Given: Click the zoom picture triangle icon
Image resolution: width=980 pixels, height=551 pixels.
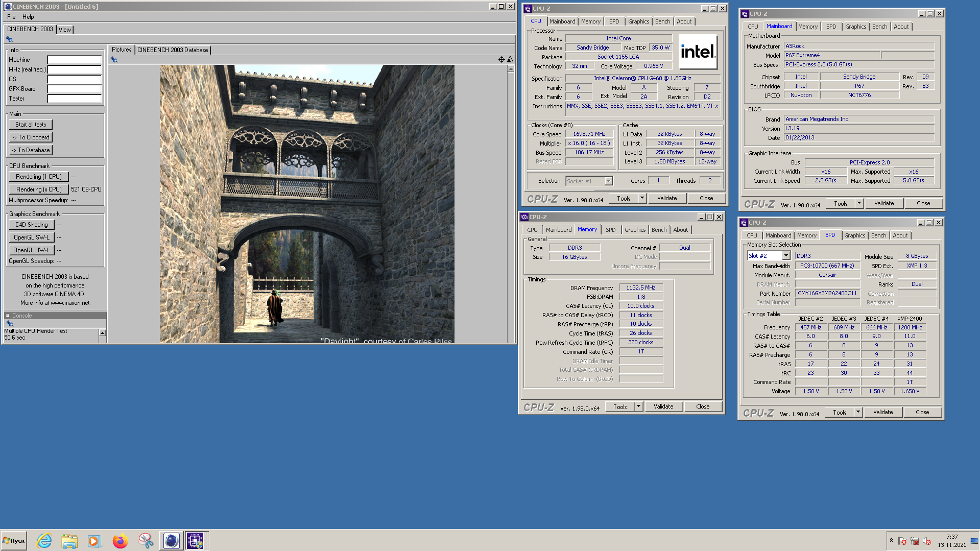Looking at the screenshot, I should (x=510, y=60).
